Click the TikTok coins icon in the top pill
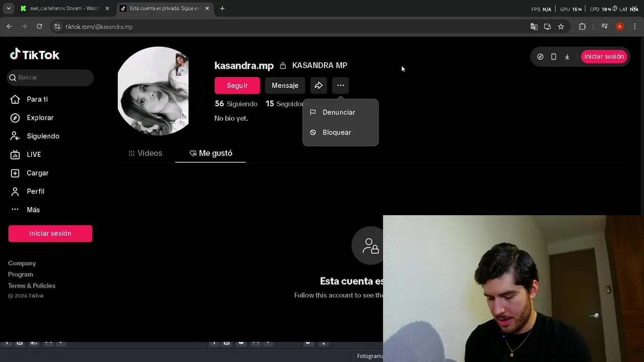 point(540,57)
